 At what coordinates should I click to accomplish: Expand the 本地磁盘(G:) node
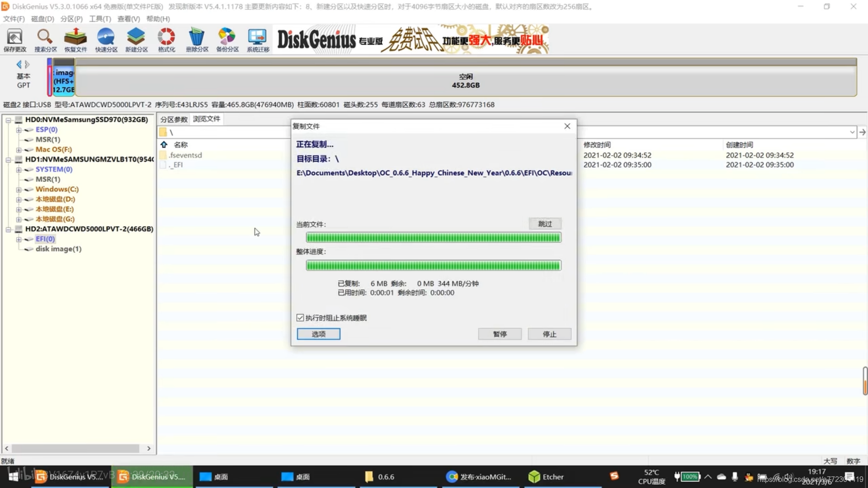19,219
